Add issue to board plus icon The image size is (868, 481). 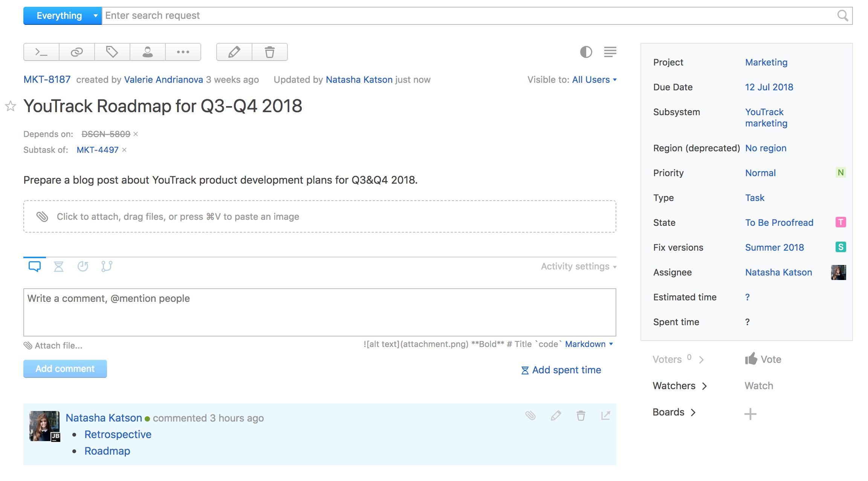(750, 414)
